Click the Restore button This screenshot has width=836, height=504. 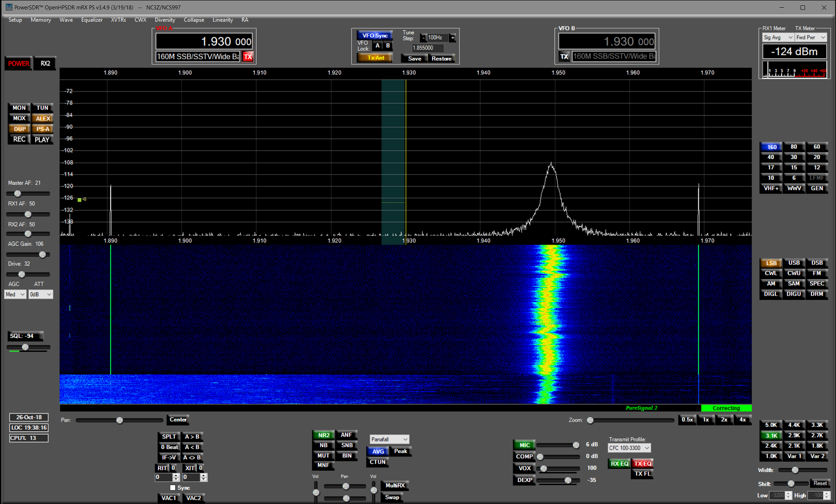coord(441,59)
